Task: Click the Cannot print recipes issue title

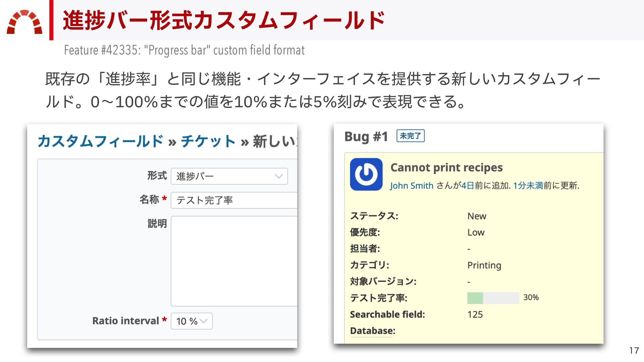Action: [446, 167]
